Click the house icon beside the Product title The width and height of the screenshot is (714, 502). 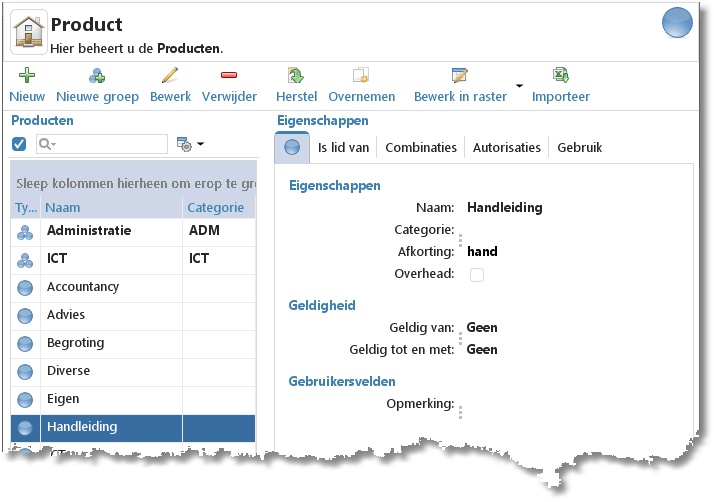(29, 32)
